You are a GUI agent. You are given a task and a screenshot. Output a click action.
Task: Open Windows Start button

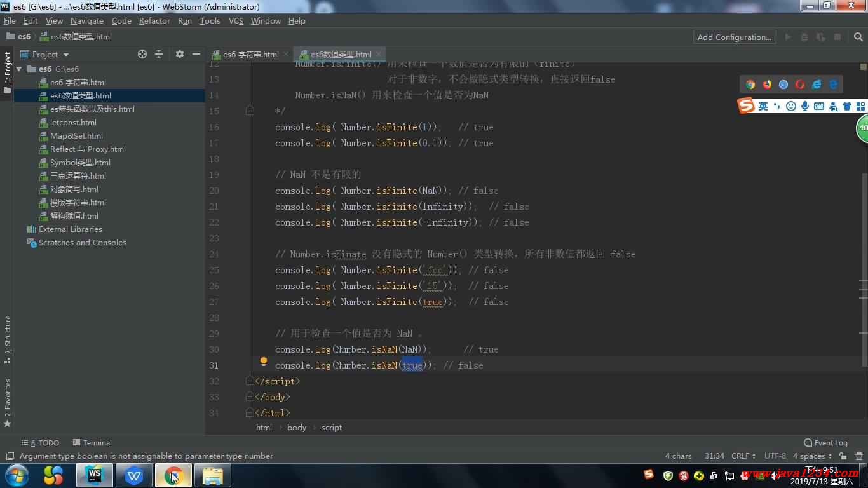[17, 475]
